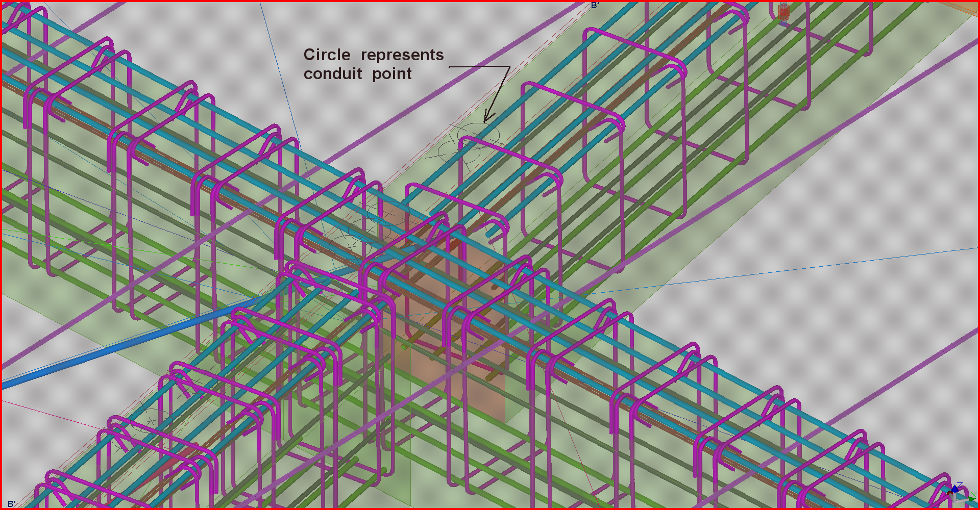Viewport: 980px width, 510px height.
Task: Click the B' section label at top
Action: 595,6
